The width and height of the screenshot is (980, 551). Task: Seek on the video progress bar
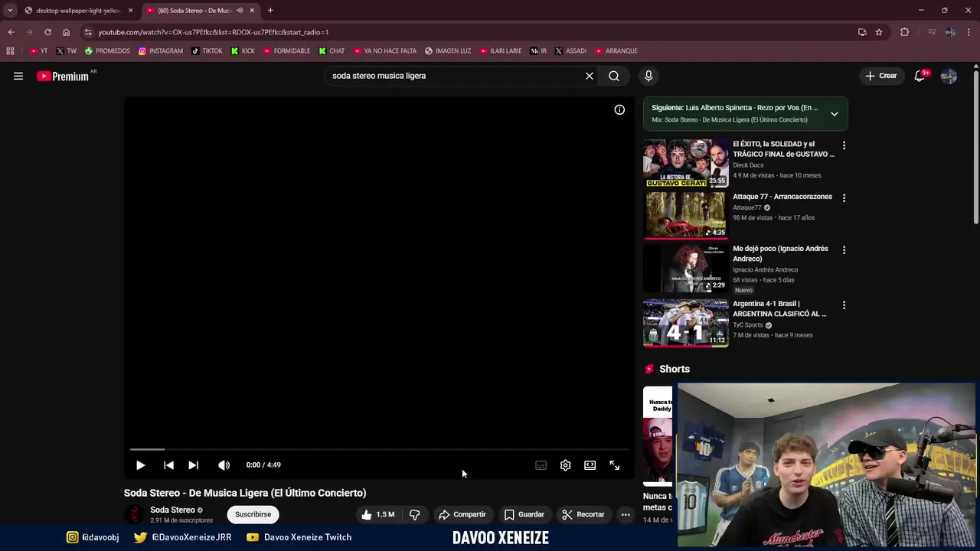379,449
